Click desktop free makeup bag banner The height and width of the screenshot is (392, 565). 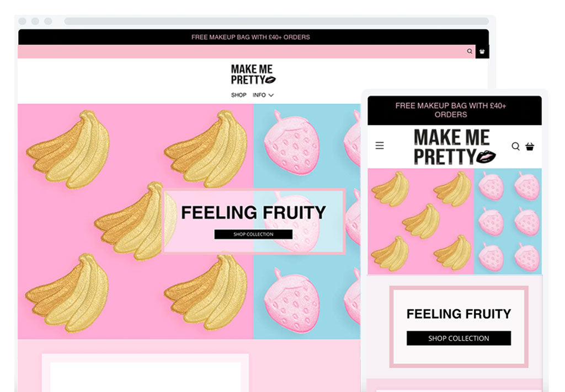[253, 37]
